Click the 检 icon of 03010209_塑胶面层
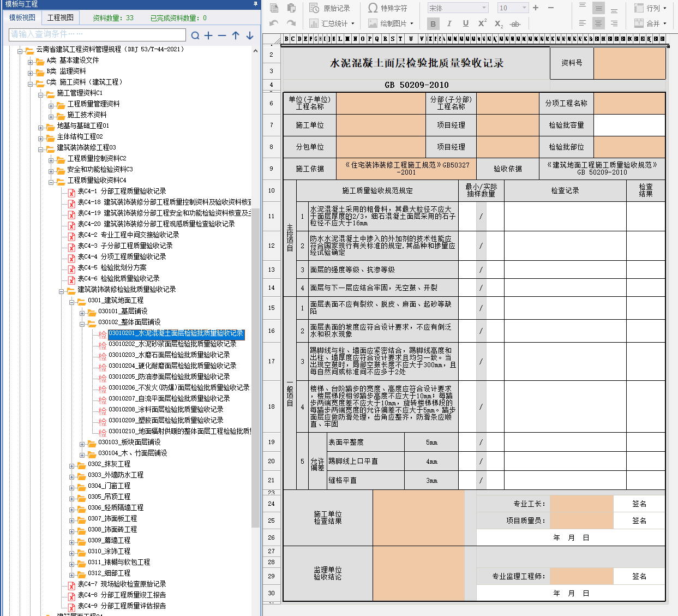 (x=103, y=421)
